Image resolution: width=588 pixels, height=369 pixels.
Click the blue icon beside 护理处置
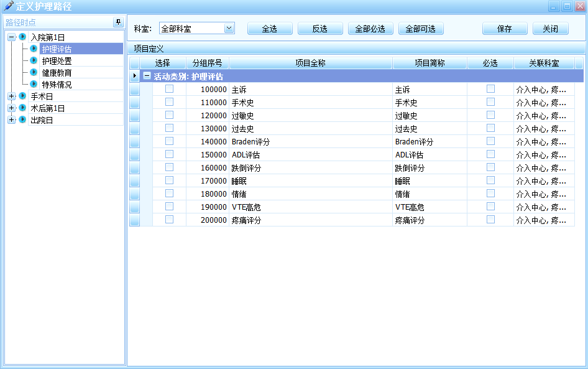[x=34, y=61]
